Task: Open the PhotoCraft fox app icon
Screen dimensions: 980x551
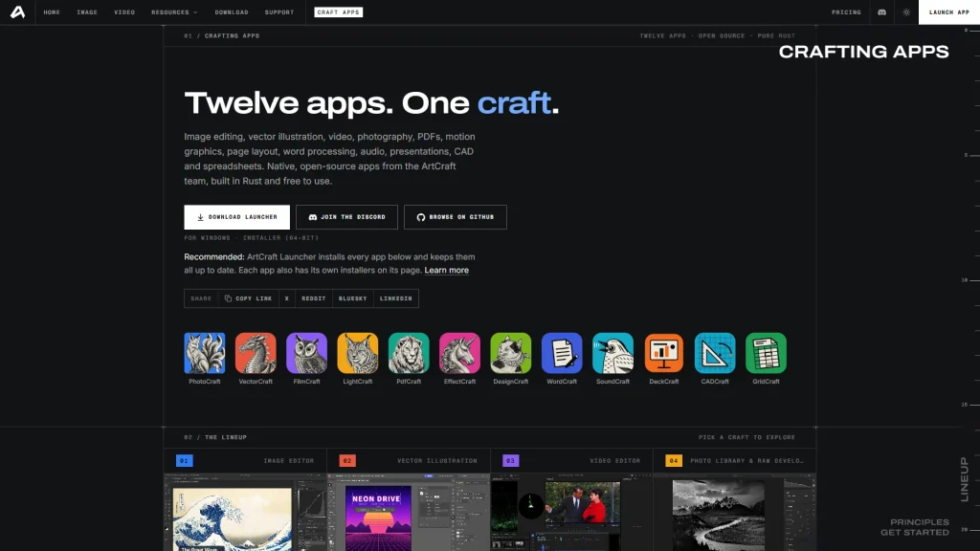Action: [x=205, y=353]
